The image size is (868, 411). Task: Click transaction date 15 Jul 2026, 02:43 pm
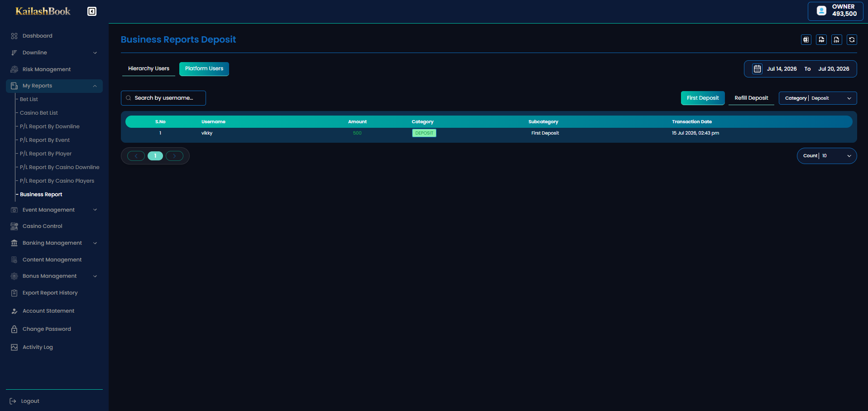point(695,133)
